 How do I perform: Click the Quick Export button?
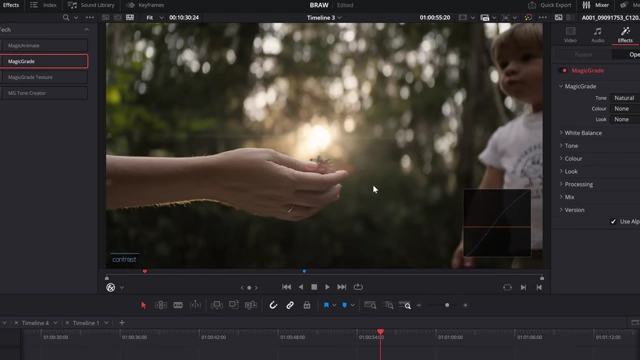pyautogui.click(x=549, y=5)
